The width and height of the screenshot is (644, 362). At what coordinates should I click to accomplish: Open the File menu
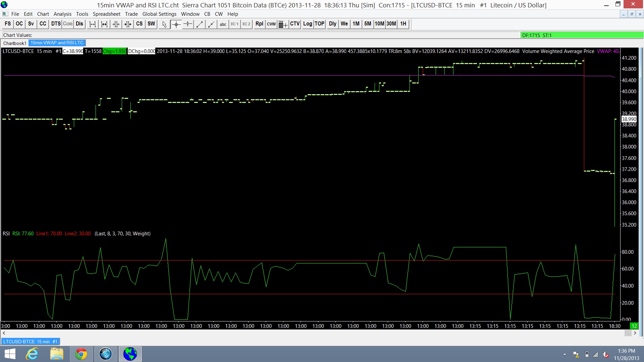pos(15,14)
